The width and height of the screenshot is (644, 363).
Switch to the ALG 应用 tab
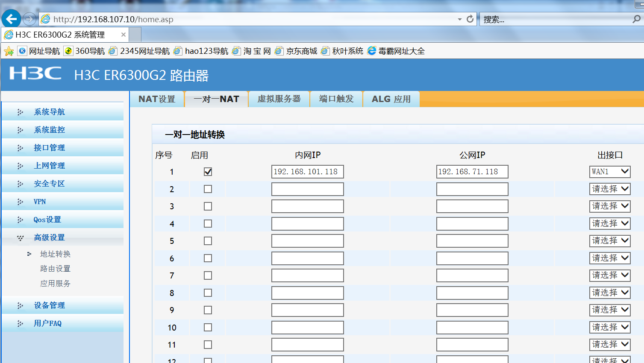tap(391, 99)
